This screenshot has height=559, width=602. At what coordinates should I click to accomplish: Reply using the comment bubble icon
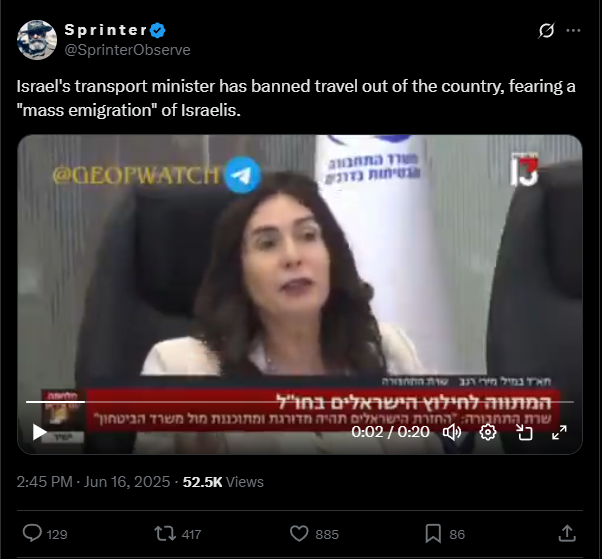tap(32, 533)
